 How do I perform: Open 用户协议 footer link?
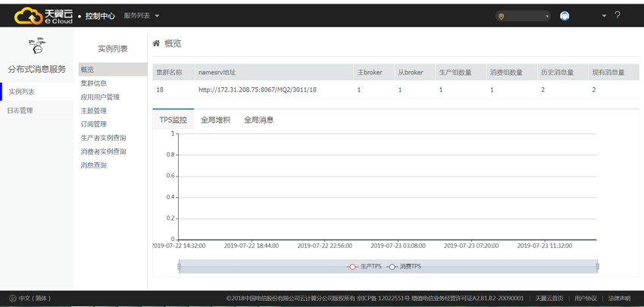click(586, 299)
